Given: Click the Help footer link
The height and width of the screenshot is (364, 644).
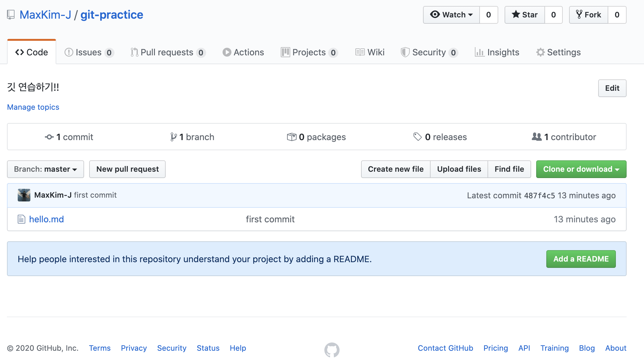Looking at the screenshot, I should (238, 348).
